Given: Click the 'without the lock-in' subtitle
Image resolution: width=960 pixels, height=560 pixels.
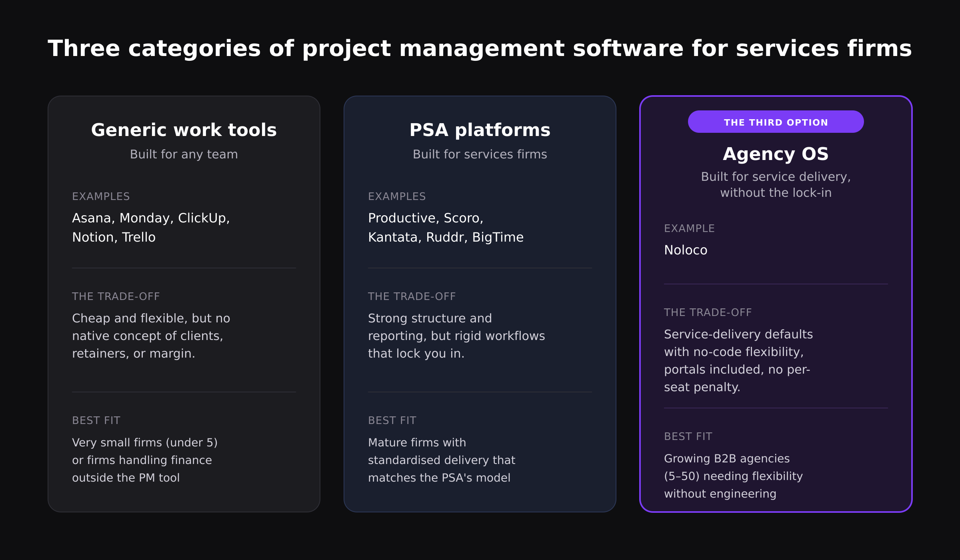Looking at the screenshot, I should [x=776, y=193].
